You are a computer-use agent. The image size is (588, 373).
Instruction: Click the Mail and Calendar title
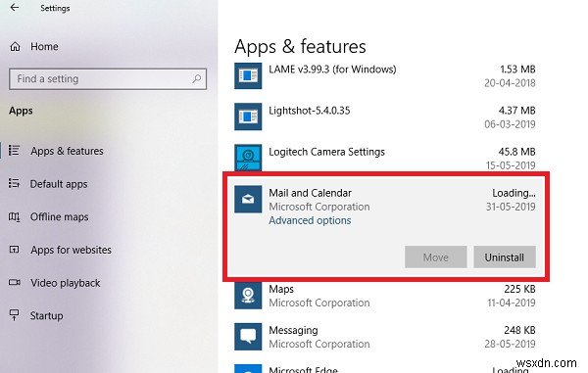tap(310, 193)
